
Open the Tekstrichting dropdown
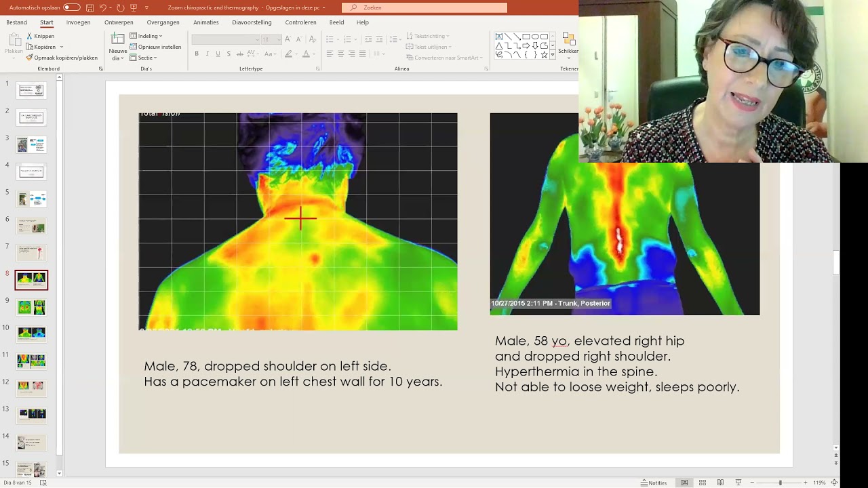[x=428, y=36]
